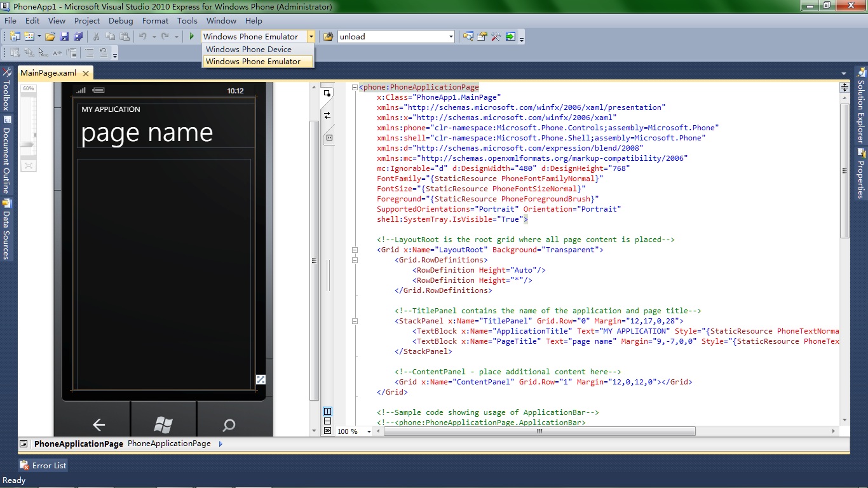Open the Properties side tab
868x488 pixels.
point(861,174)
